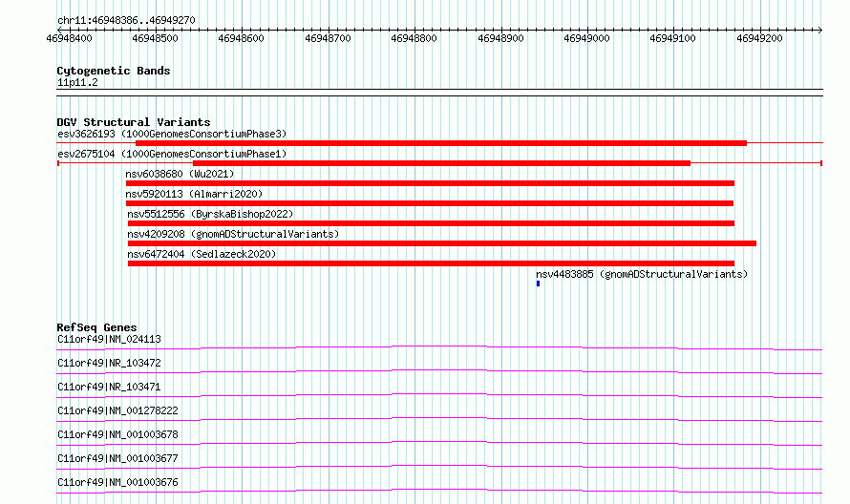Select C11orf49|NM_001278222 gene transcript
The width and height of the screenshot is (850, 504).
click(117, 410)
